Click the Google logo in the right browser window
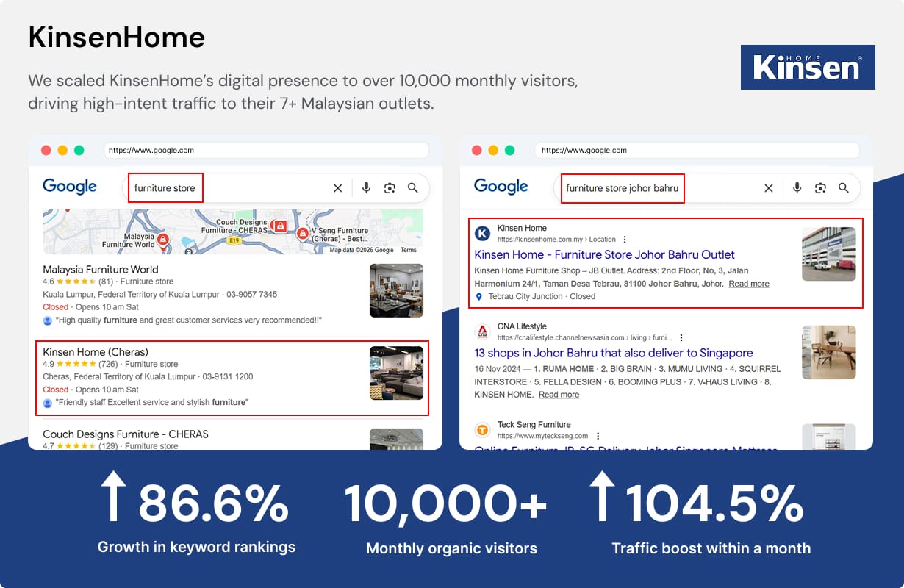Screen dimensions: 904x588 (501, 187)
